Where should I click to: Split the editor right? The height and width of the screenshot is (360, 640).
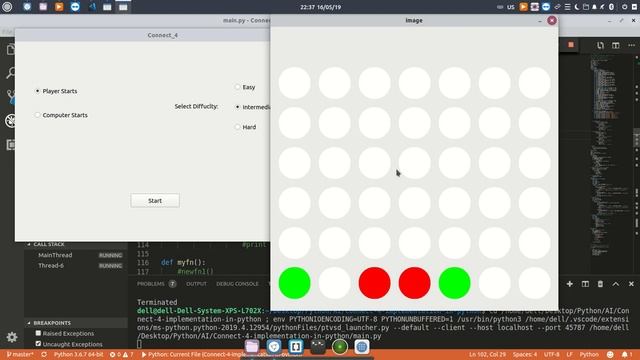(x=616, y=45)
